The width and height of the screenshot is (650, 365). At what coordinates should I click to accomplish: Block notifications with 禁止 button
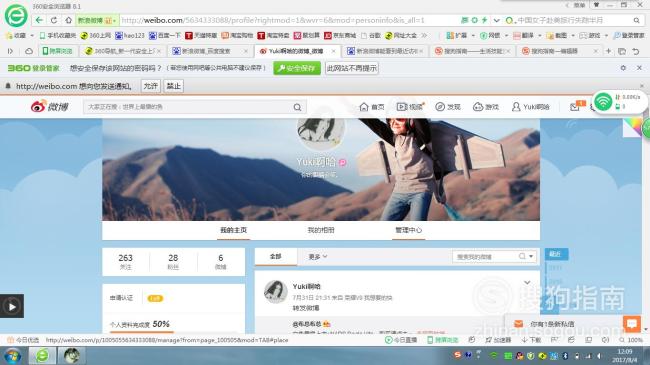(x=174, y=86)
